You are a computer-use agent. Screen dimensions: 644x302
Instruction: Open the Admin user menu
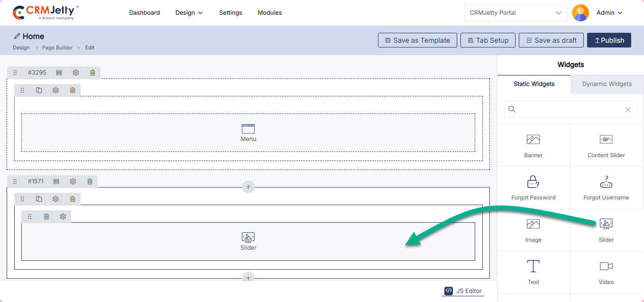(x=609, y=13)
